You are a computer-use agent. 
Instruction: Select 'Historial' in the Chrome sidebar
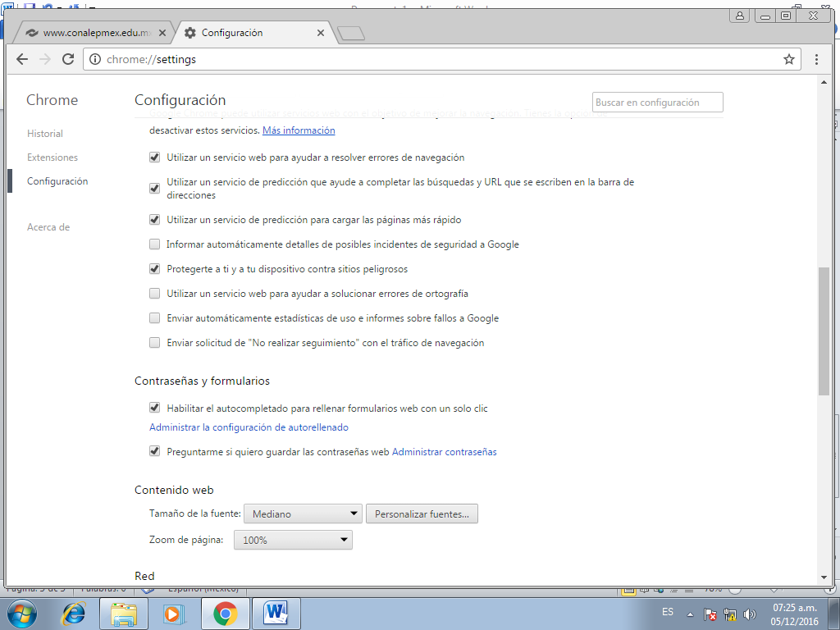tap(44, 134)
